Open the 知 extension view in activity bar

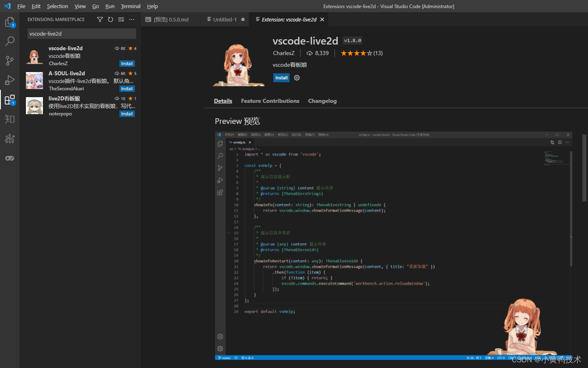click(10, 119)
